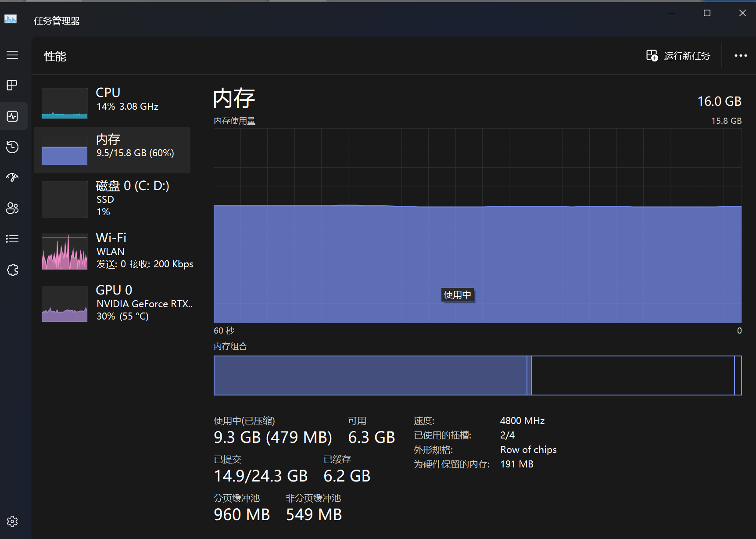Click the run new task icon
Screen dimensions: 756x539
652,56
